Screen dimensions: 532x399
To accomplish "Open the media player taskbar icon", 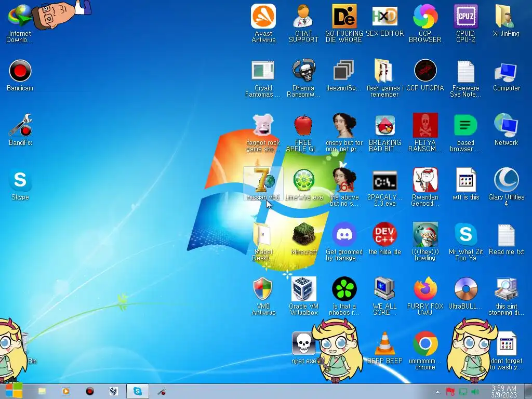I will pyautogui.click(x=66, y=392).
